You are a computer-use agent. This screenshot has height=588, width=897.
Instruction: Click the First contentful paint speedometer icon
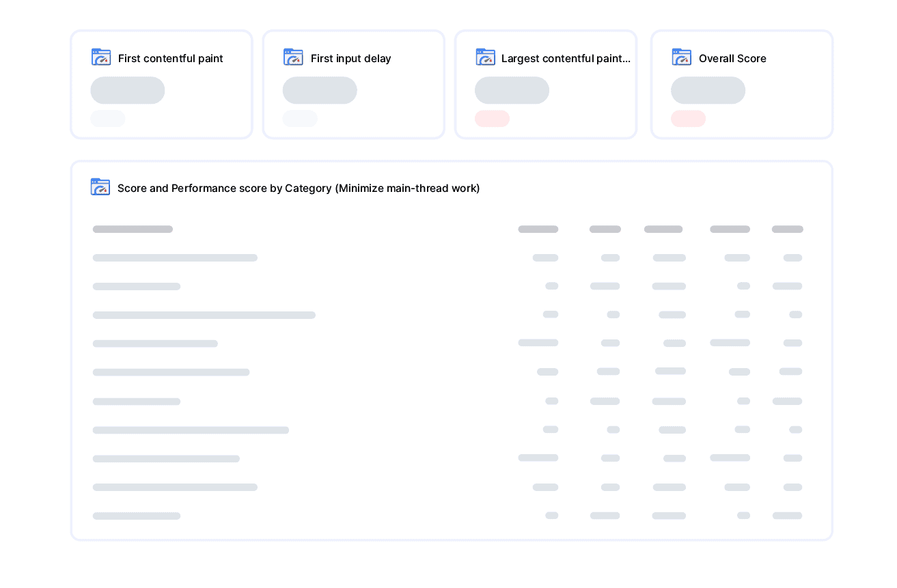tap(101, 57)
